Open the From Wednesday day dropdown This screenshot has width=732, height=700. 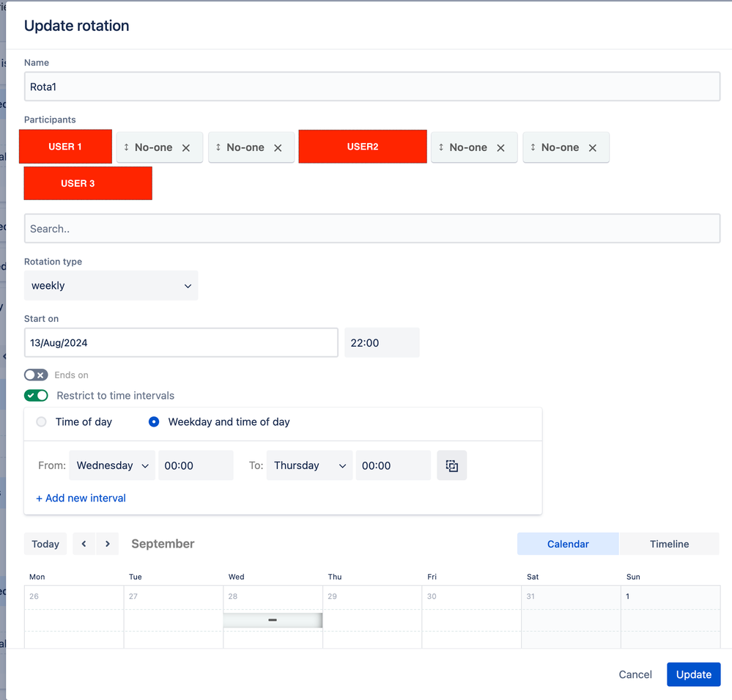pos(112,465)
